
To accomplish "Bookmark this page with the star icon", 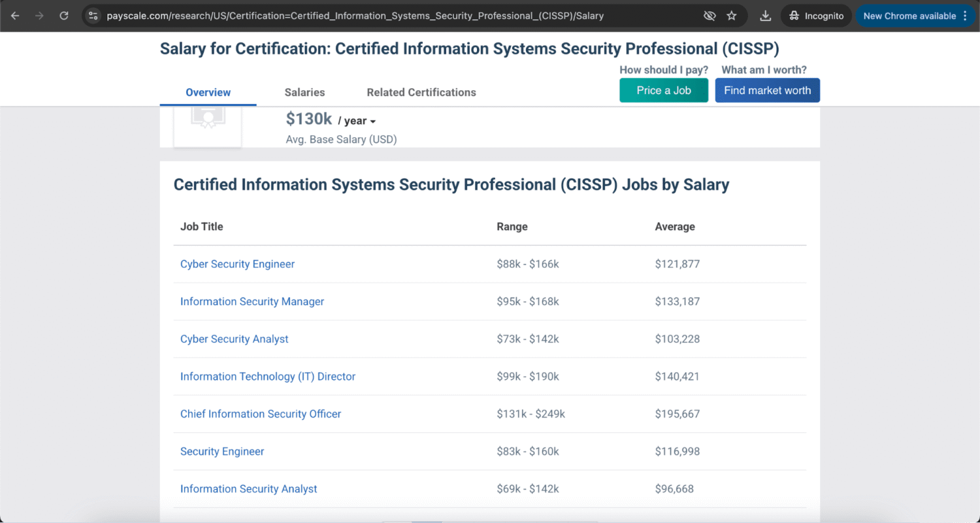I will [732, 15].
